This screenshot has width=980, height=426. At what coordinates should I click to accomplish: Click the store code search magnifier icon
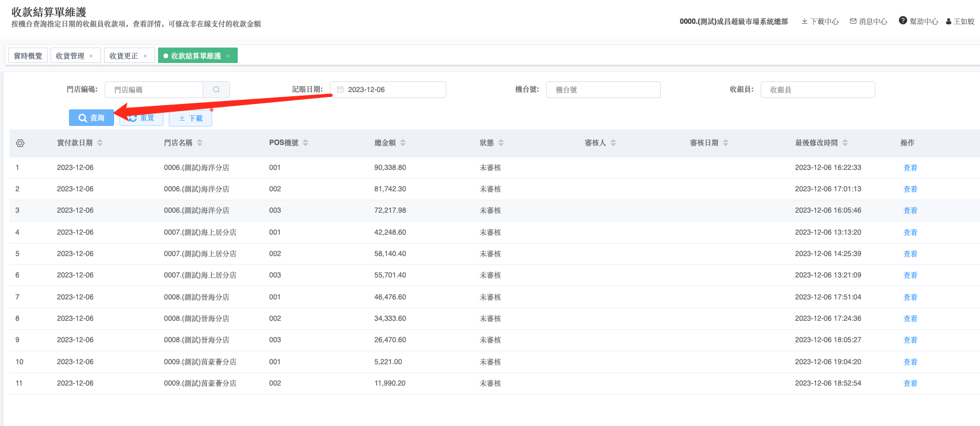click(x=216, y=90)
